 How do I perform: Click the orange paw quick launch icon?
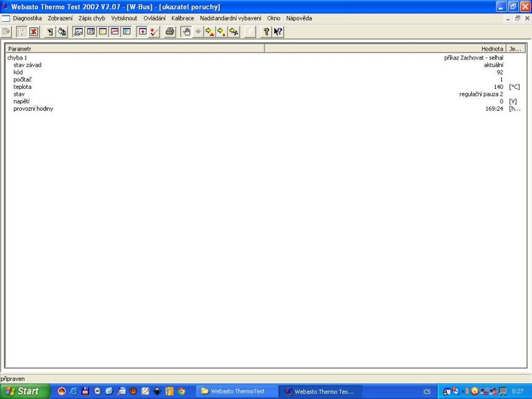pos(133,391)
